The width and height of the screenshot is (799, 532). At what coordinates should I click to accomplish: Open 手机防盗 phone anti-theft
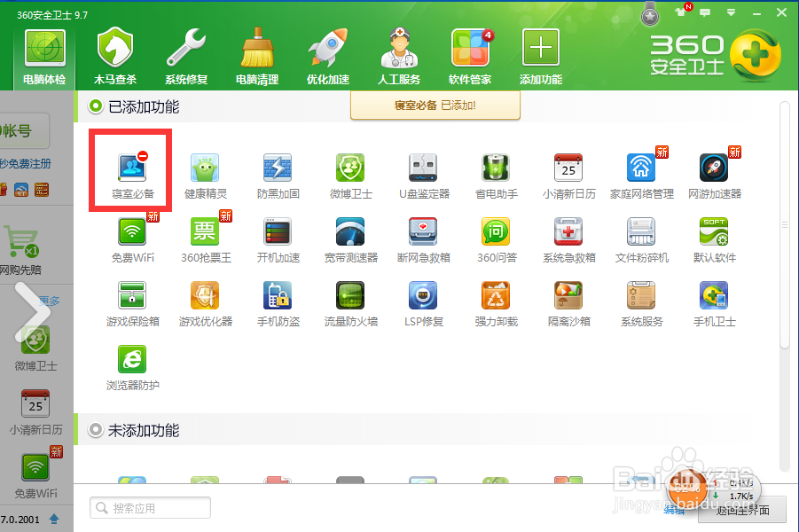click(x=278, y=301)
